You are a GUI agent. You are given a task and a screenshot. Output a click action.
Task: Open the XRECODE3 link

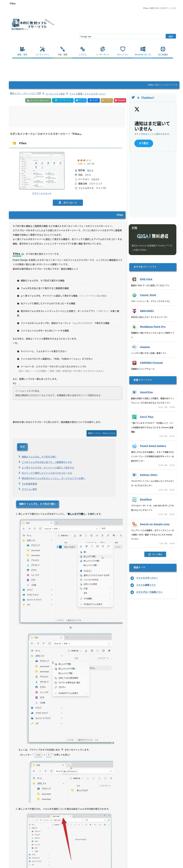coord(147,311)
